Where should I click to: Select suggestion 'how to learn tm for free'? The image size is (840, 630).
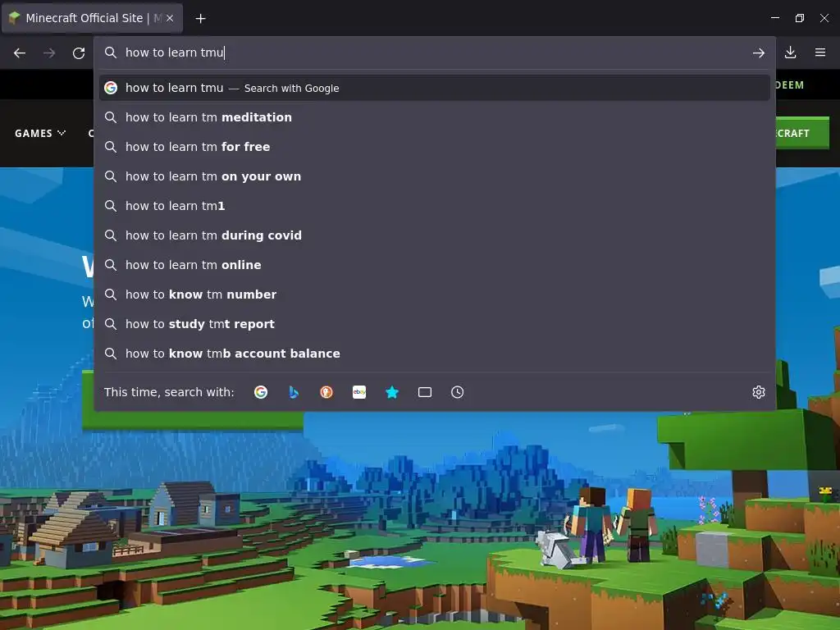435,147
